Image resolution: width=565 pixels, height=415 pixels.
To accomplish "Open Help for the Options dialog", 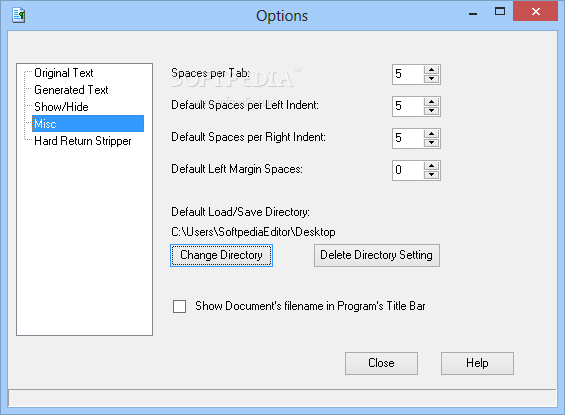I will click(x=477, y=363).
